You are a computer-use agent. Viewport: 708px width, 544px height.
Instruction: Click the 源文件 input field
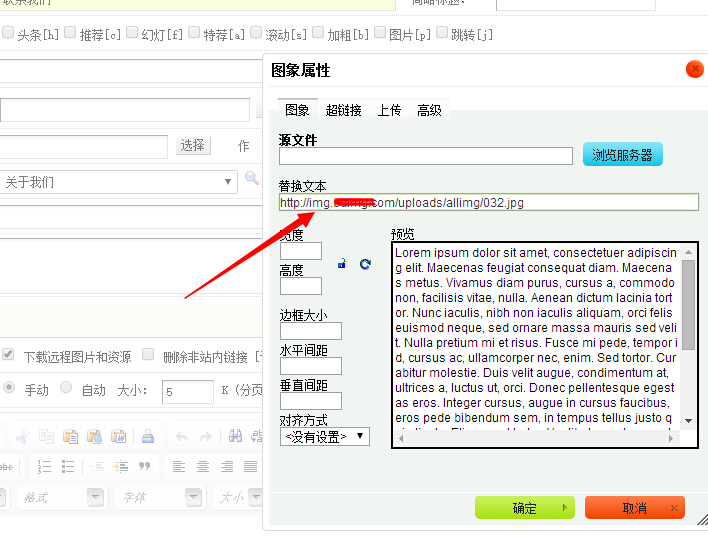pos(425,156)
